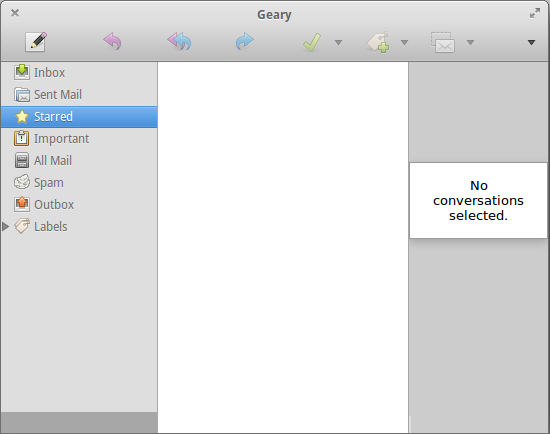This screenshot has width=550, height=434.
Task: Click the Reply arrow icon
Action: [112, 41]
